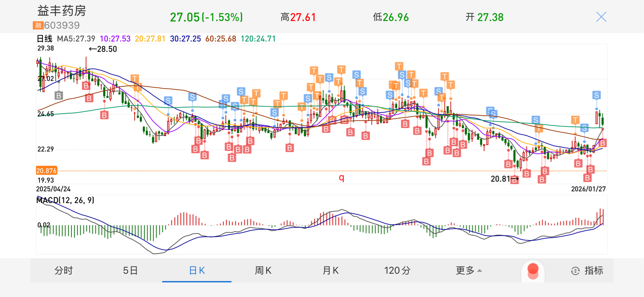
Task: Click the low value 26.96
Action: click(395, 17)
